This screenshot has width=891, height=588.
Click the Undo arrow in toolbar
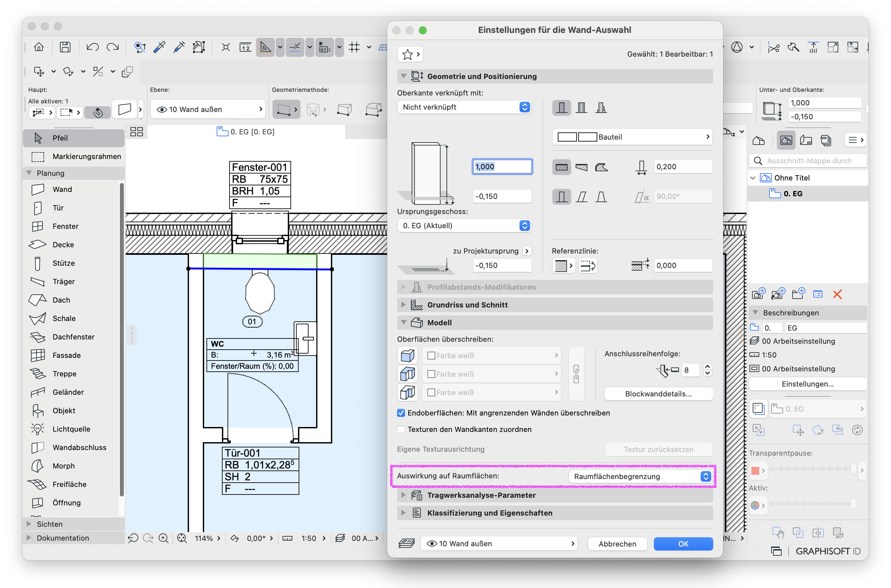pyautogui.click(x=92, y=47)
